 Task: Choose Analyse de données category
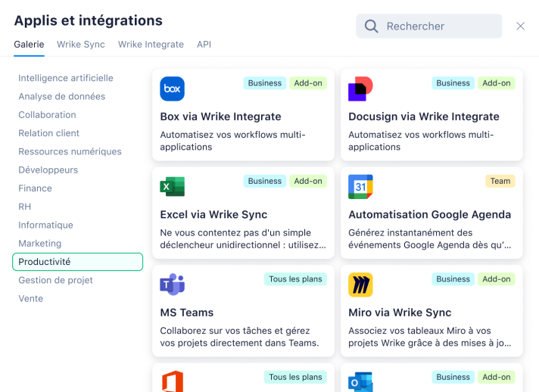[62, 97]
